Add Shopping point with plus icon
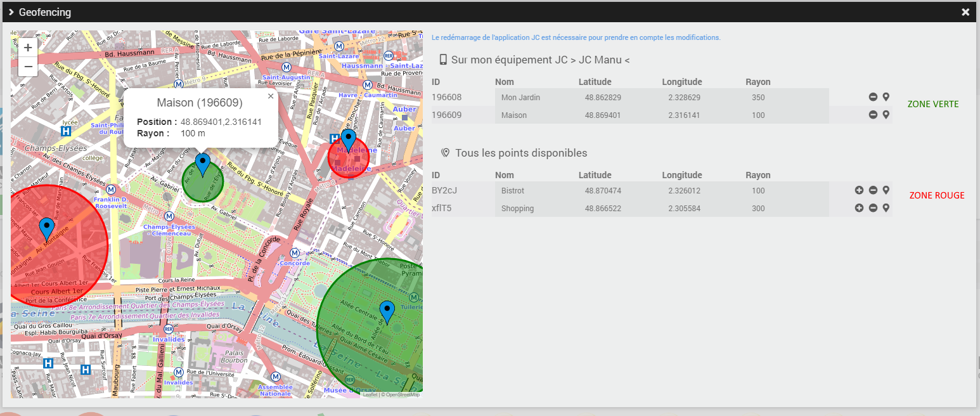Viewport: 980px width, 416px height. pyautogui.click(x=860, y=208)
